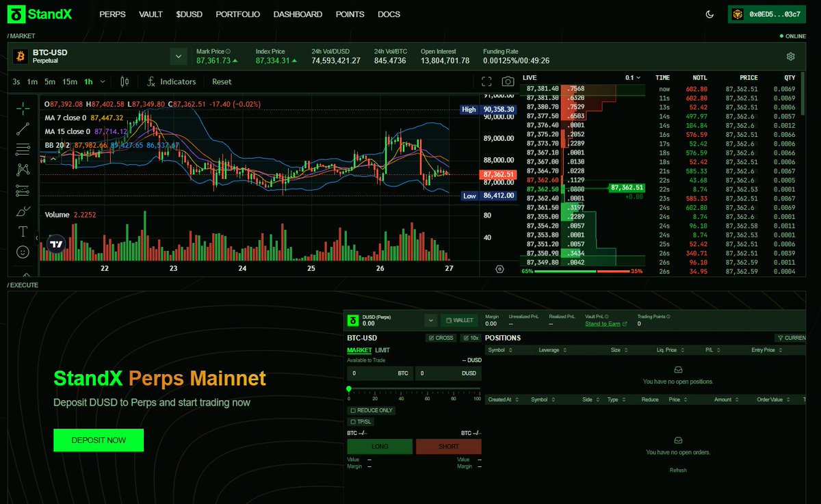Select the trend line drawing tool
821x504 pixels.
23,128
